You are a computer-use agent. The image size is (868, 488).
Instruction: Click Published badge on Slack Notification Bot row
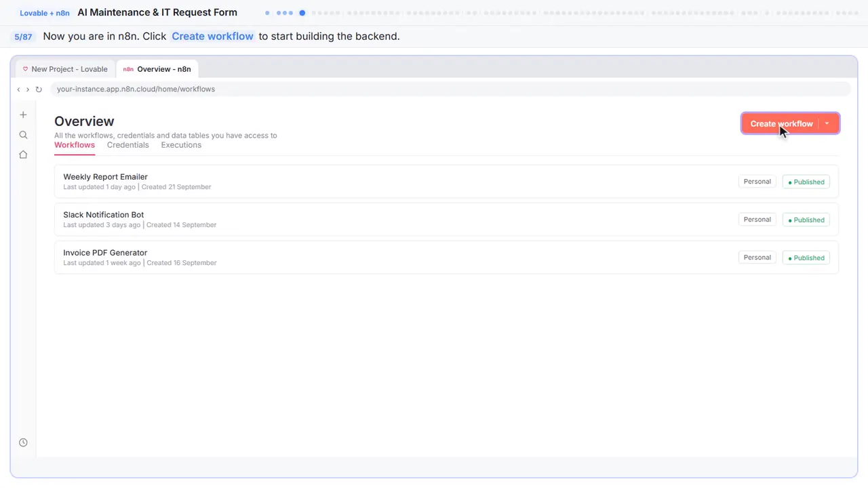(x=806, y=220)
